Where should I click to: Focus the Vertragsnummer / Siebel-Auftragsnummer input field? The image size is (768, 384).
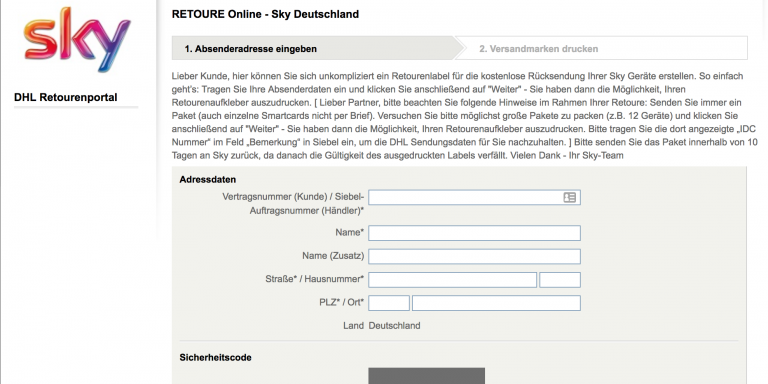point(474,197)
